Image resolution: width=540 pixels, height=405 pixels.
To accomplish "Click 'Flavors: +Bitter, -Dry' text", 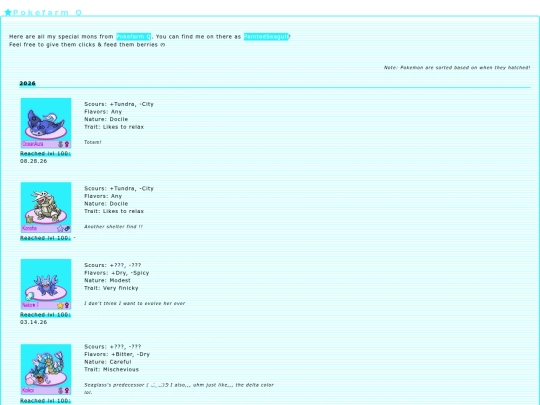I will (x=117, y=354).
